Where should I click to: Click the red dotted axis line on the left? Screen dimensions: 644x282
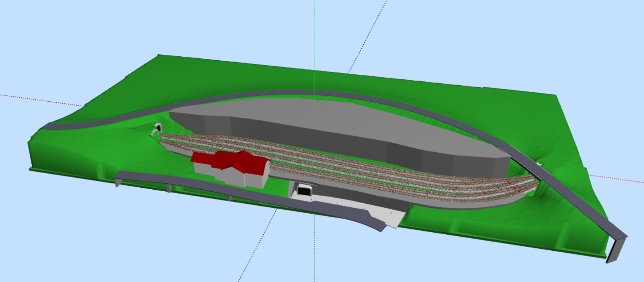click(x=39, y=100)
